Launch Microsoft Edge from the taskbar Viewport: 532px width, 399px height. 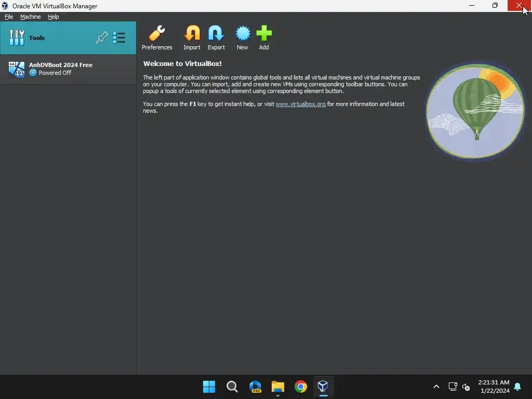click(255, 387)
